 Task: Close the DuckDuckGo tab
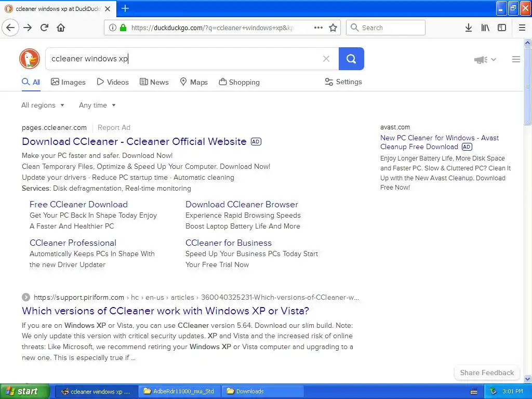[x=108, y=9]
